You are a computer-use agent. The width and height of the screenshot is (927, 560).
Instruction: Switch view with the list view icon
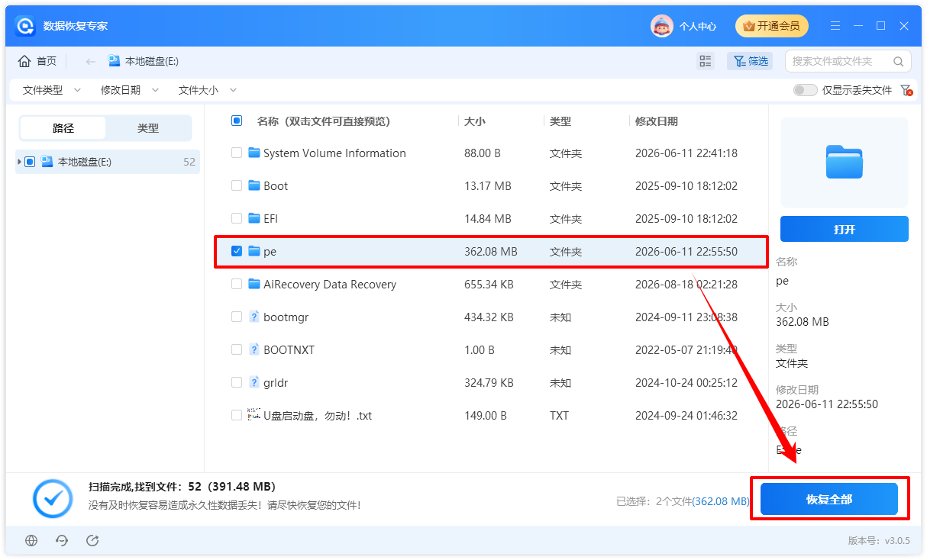coord(706,61)
